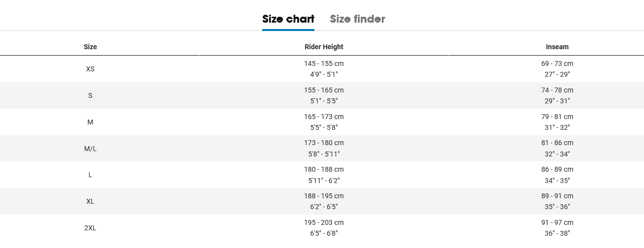
Task: Select the M size row label
Action: [91, 122]
